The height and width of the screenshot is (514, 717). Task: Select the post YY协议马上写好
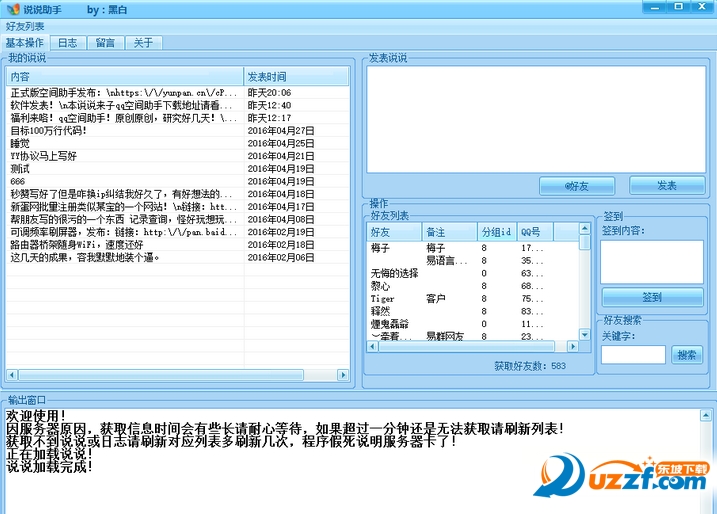click(x=178, y=156)
